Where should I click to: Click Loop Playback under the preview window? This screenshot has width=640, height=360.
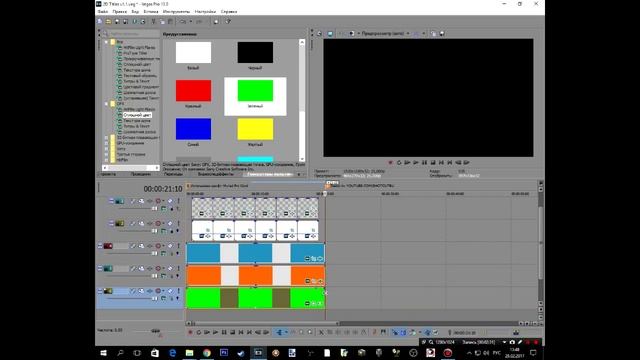(x=399, y=162)
